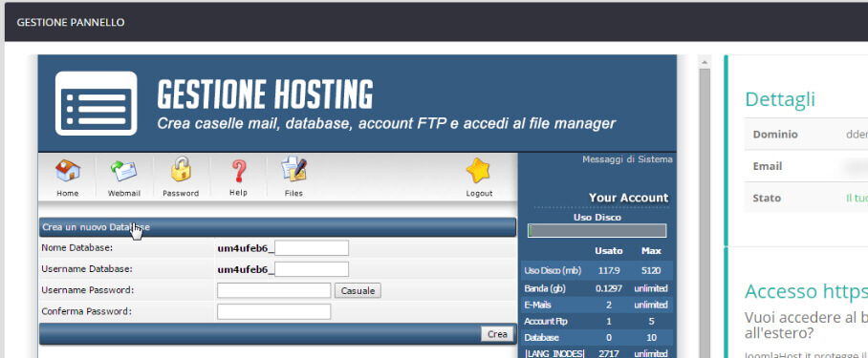
Task: Click the Logout star icon
Action: (478, 171)
